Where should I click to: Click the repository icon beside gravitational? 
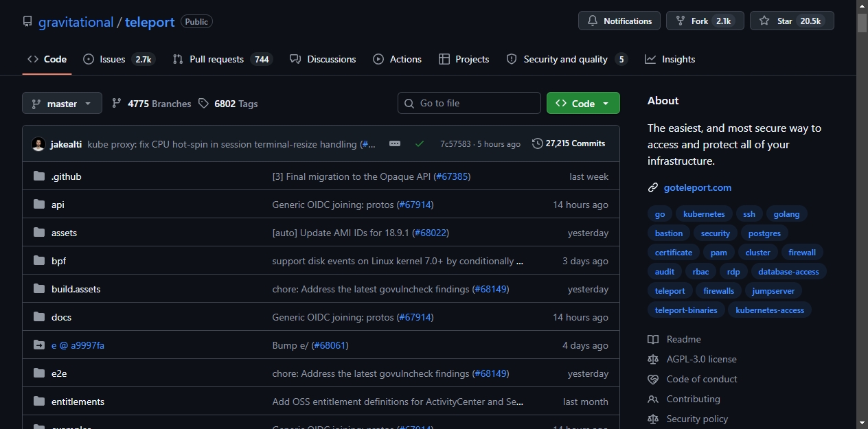tap(27, 21)
